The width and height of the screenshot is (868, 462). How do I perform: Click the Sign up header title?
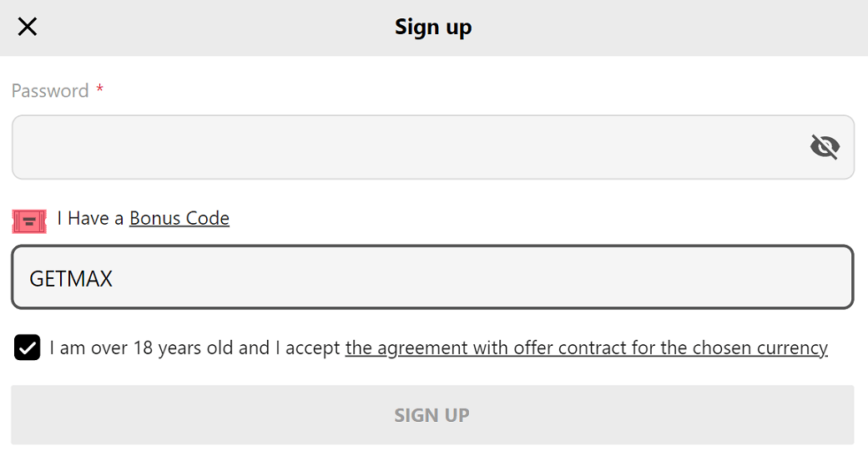433,27
